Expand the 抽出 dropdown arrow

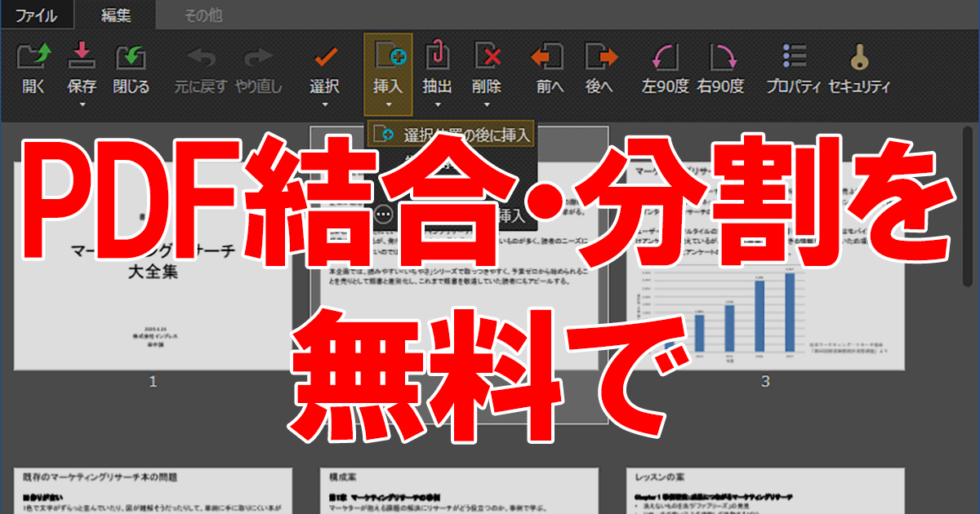point(438,104)
